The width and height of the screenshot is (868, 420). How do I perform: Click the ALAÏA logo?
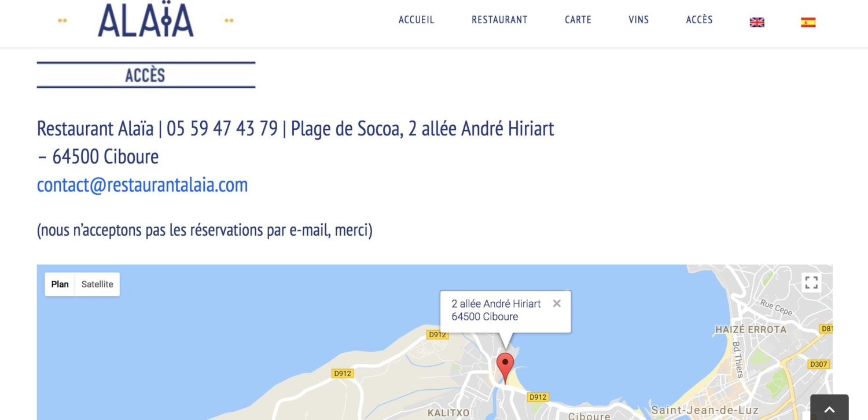pos(146,20)
